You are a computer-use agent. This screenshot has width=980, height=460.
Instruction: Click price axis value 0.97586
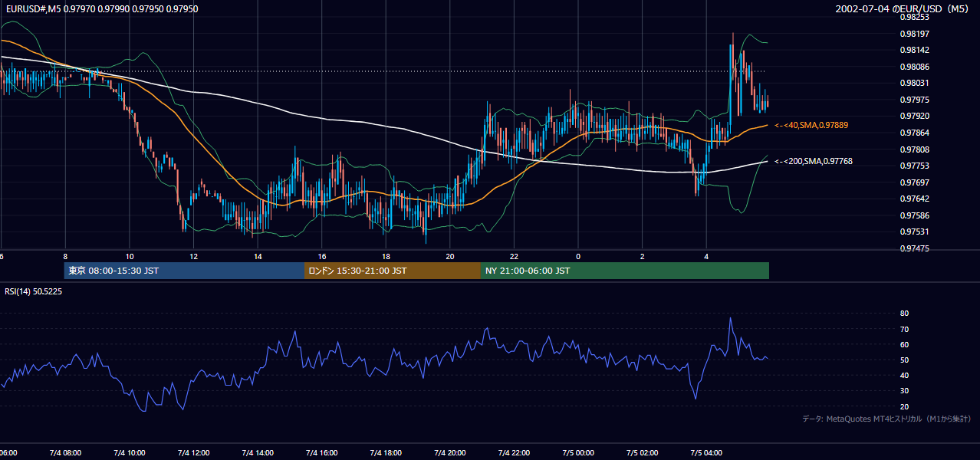[x=915, y=215]
